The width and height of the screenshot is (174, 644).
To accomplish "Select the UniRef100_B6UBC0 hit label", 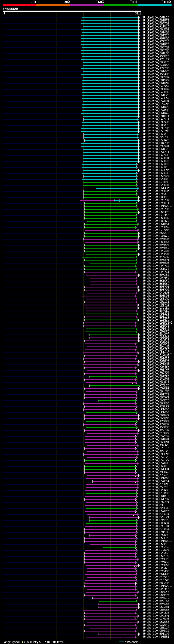I will [156, 161].
